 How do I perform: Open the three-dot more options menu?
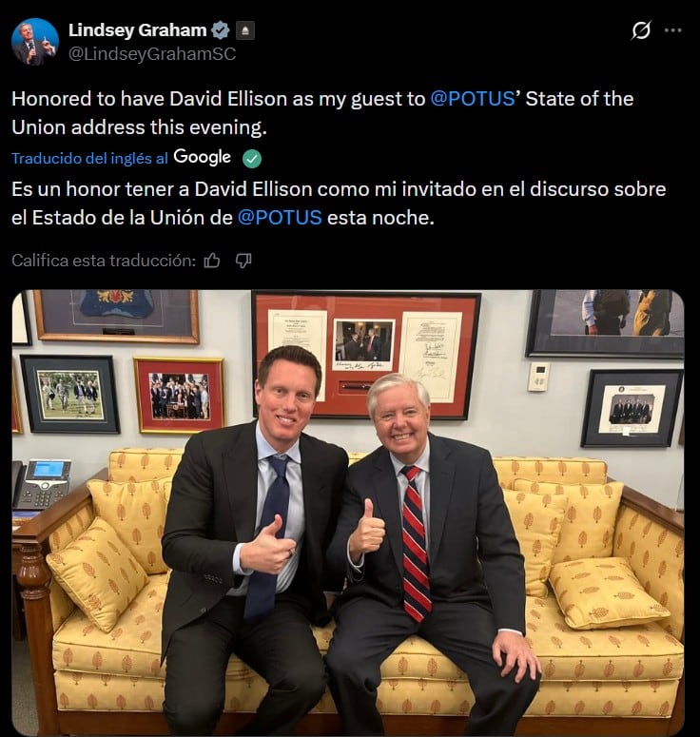pos(672,30)
